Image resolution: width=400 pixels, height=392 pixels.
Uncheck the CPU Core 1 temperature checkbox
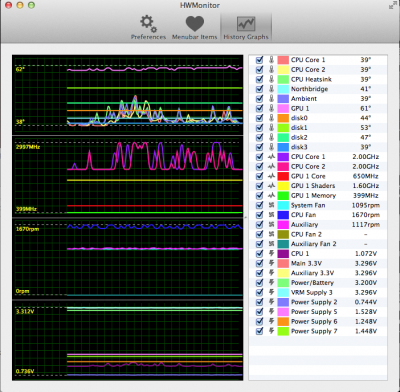259,60
